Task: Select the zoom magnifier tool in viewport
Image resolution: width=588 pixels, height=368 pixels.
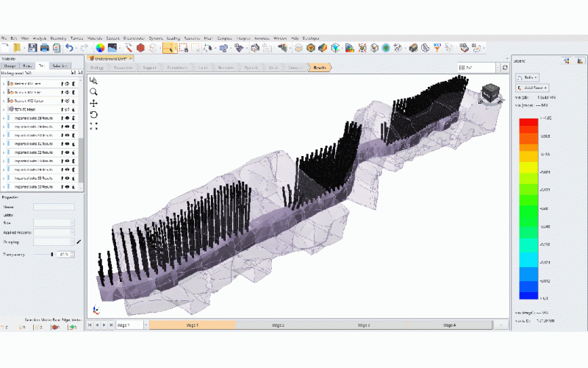Action: tap(94, 92)
